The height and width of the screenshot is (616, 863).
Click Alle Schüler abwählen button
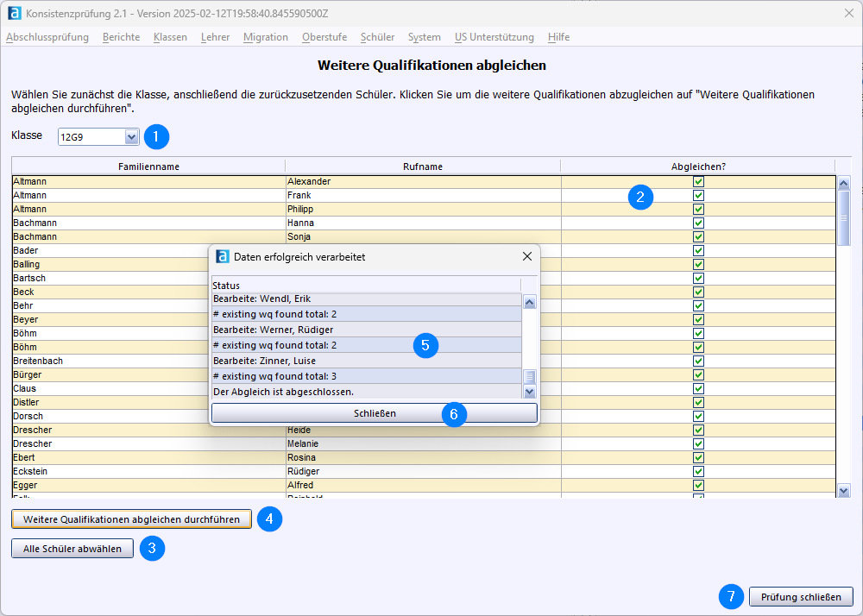tap(72, 549)
